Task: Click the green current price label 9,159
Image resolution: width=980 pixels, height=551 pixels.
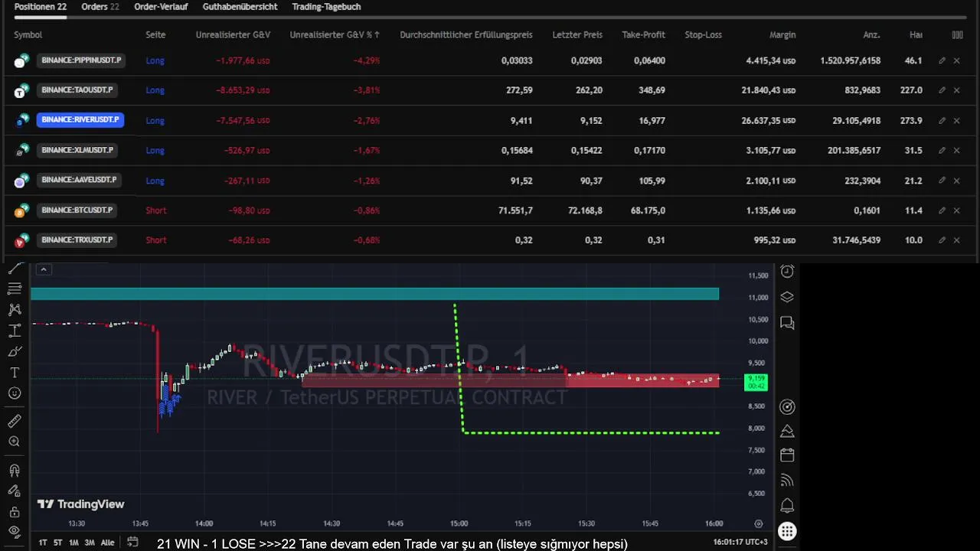Action: pos(756,382)
